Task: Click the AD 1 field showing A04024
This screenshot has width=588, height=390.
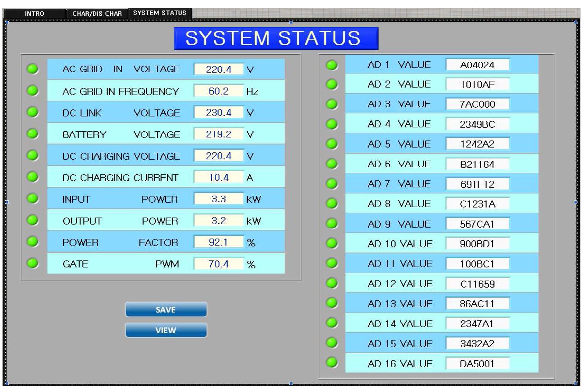Action: (x=478, y=65)
